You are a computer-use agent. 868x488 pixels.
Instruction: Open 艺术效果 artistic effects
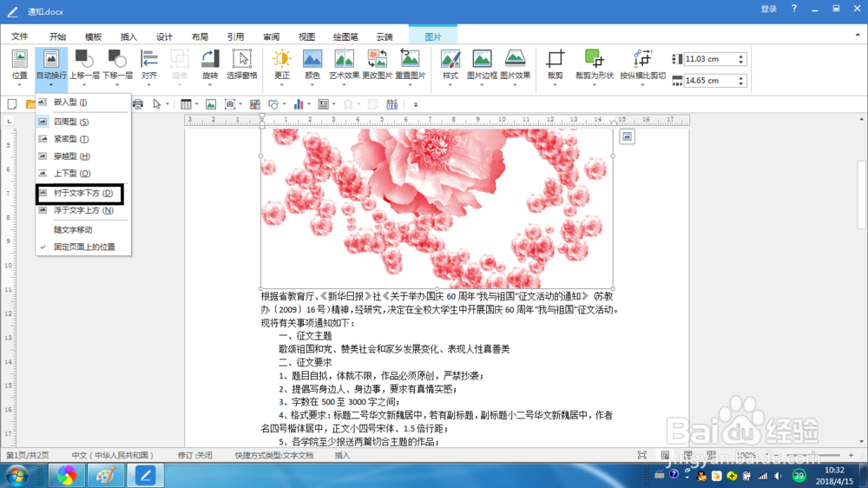click(344, 65)
